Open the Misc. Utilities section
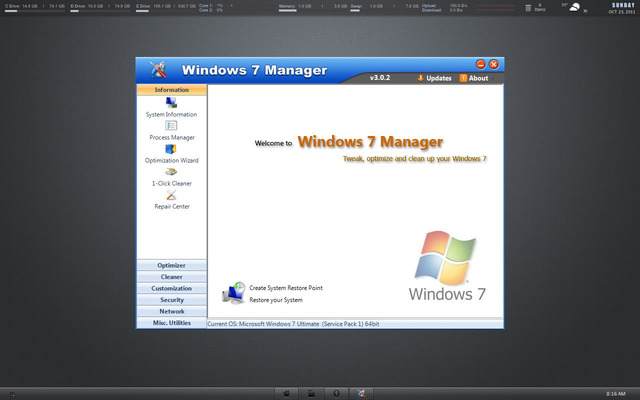The height and width of the screenshot is (400, 640). (x=171, y=322)
